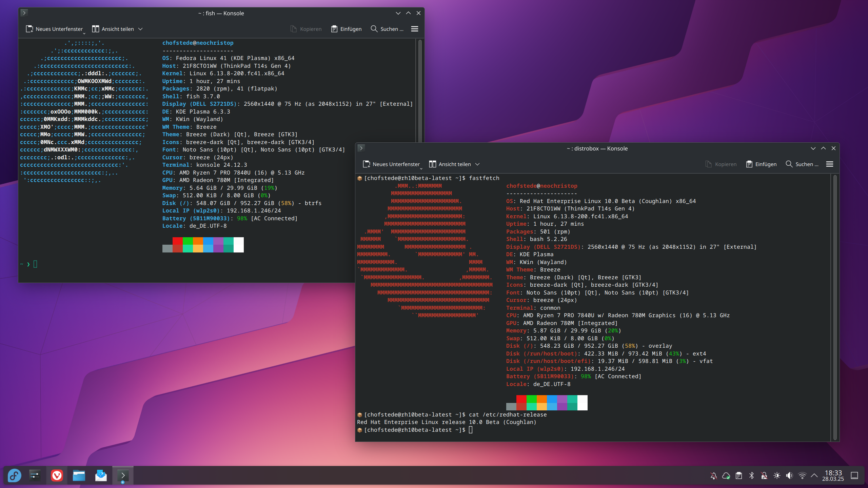Open the Wi-Fi network tray icon

click(802, 475)
